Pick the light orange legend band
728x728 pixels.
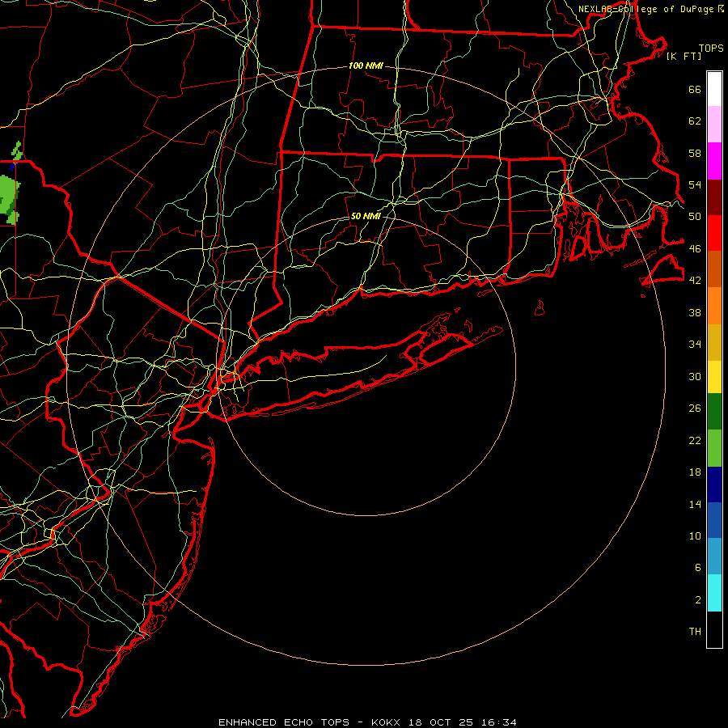(x=714, y=306)
